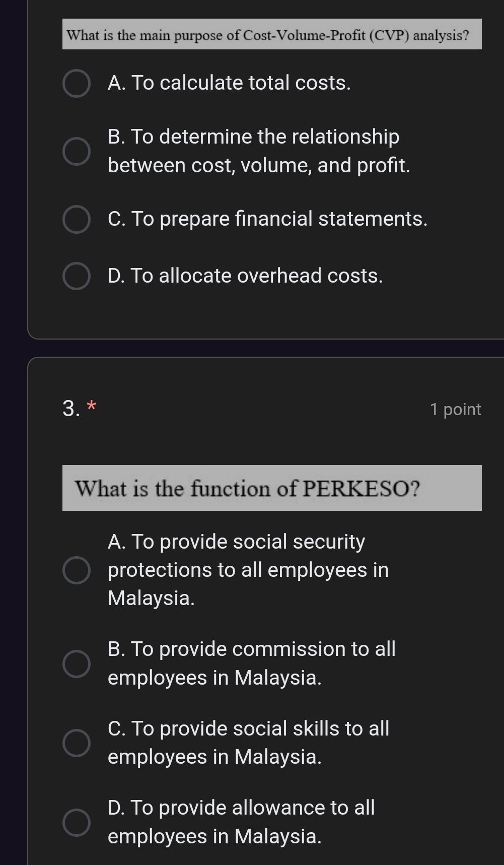Image resolution: width=504 pixels, height=865 pixels.
Task: Click the 'B. To provide commission to all' label text
Action: click(252, 649)
